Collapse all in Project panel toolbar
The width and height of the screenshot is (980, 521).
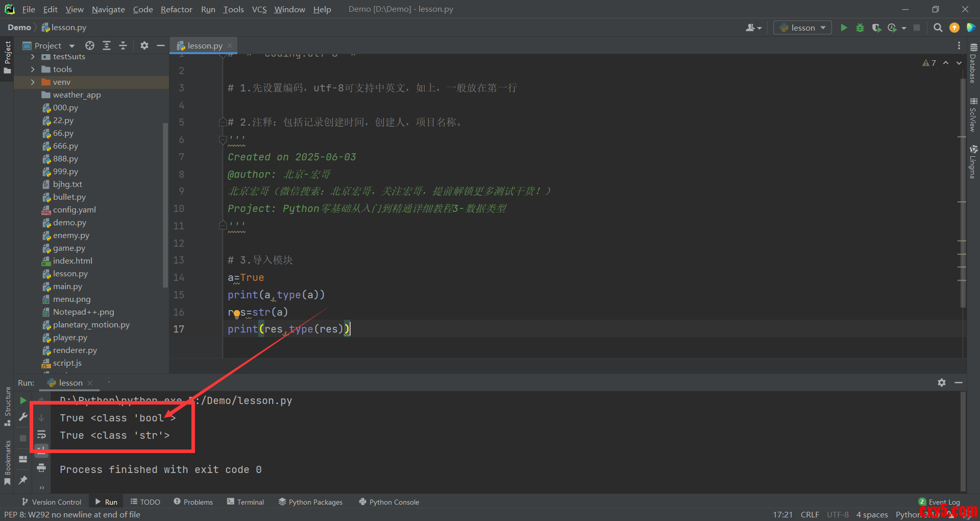(123, 45)
